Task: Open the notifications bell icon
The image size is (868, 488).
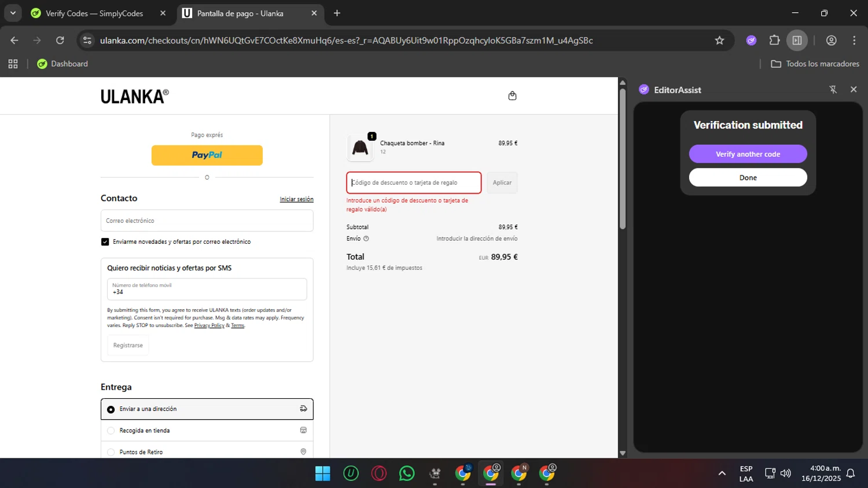Action: click(851, 474)
